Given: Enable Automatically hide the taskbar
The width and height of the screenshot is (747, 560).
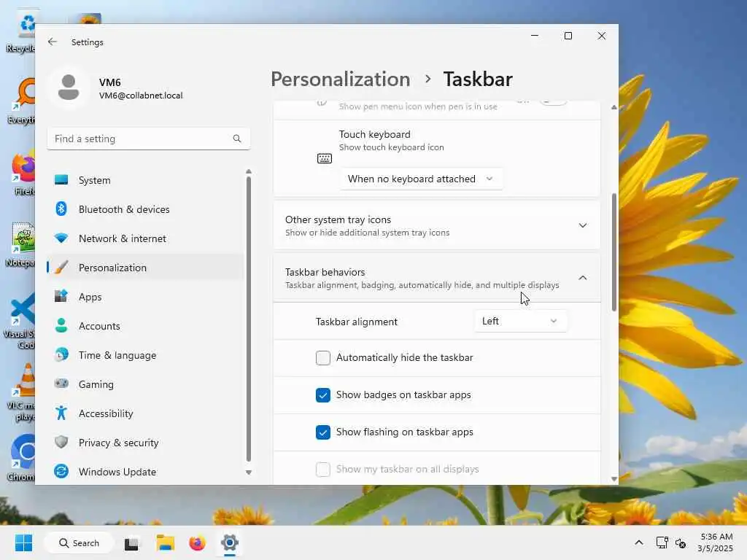Looking at the screenshot, I should (323, 357).
